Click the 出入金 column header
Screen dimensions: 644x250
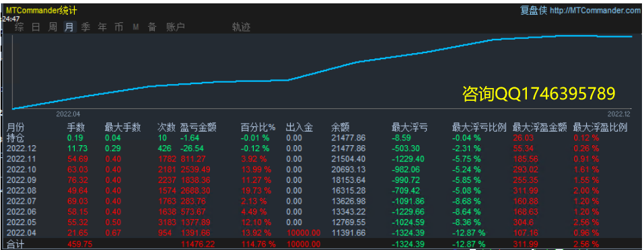tap(299, 128)
